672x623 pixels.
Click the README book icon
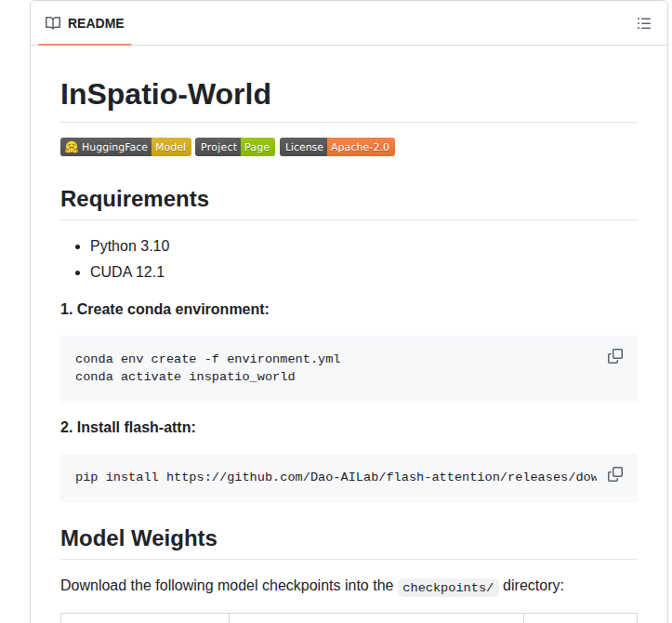[53, 23]
